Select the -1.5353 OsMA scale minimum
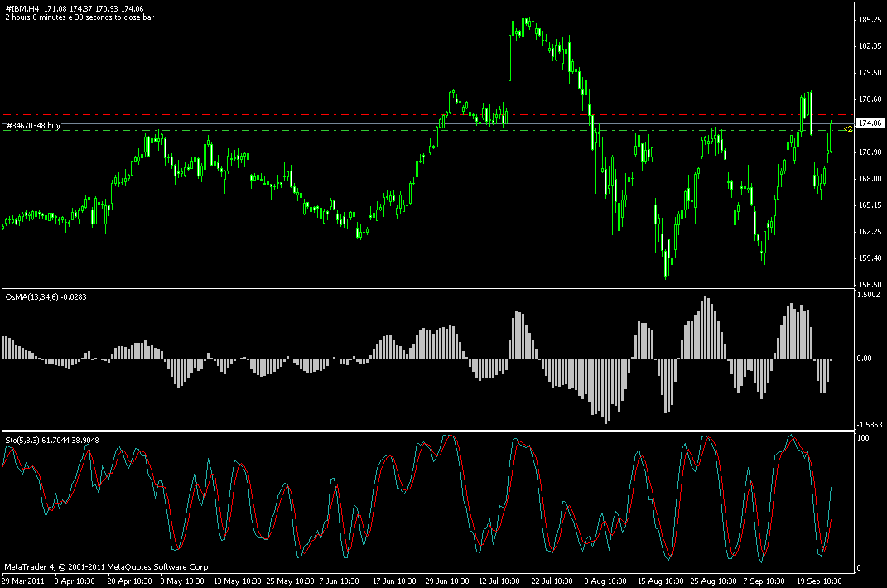 point(870,425)
